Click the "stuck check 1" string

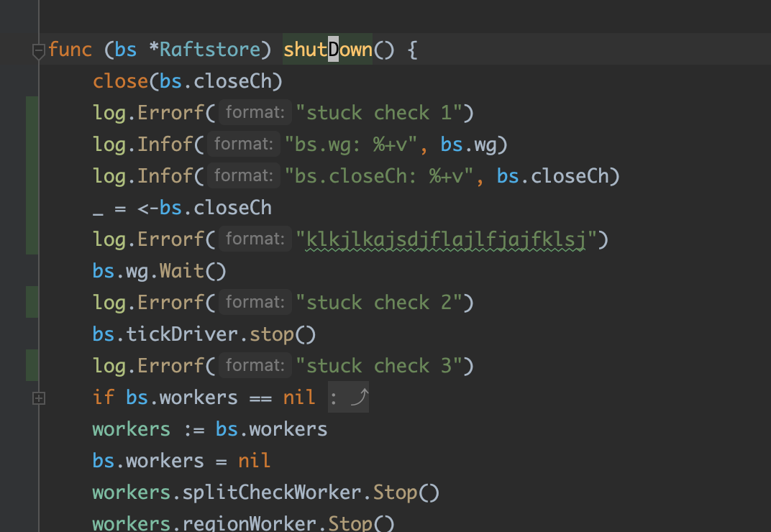(378, 113)
